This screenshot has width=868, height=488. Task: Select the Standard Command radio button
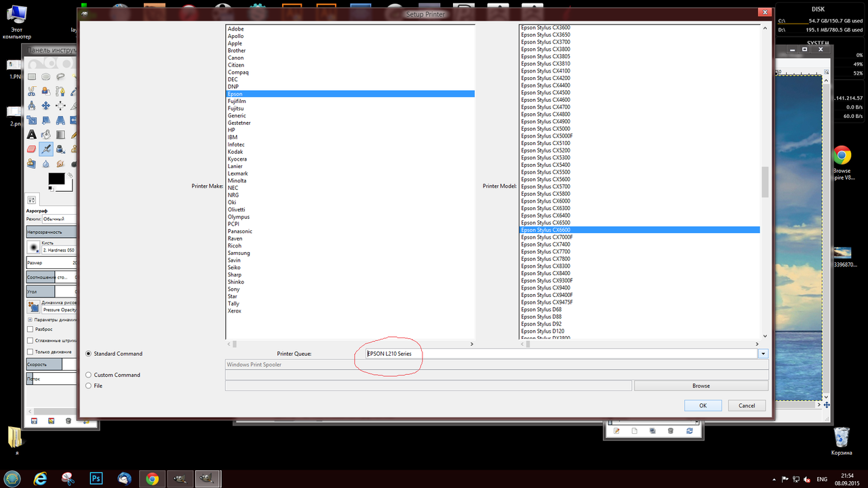(88, 354)
